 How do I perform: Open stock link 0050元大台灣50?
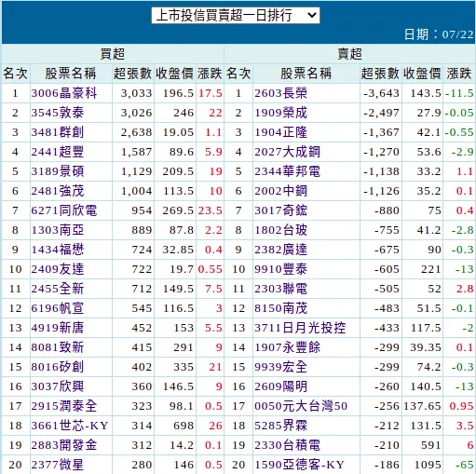tap(301, 406)
